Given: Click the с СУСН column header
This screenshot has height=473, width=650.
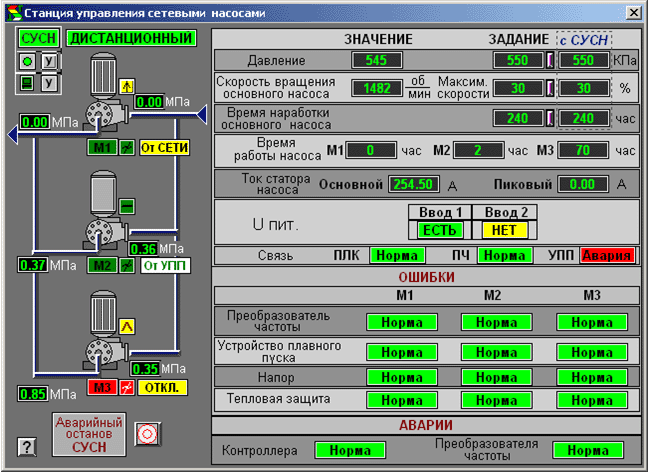Looking at the screenshot, I should (x=584, y=40).
